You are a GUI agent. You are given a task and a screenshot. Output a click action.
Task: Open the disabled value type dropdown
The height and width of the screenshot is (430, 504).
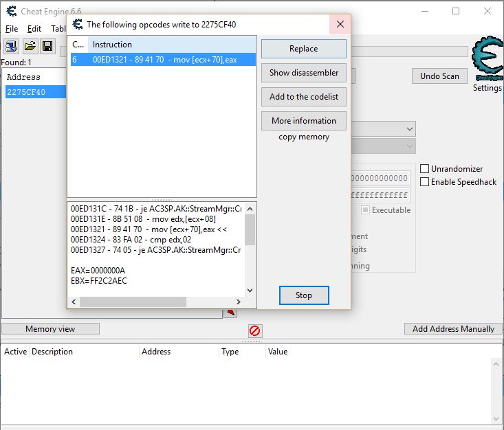[x=384, y=146]
